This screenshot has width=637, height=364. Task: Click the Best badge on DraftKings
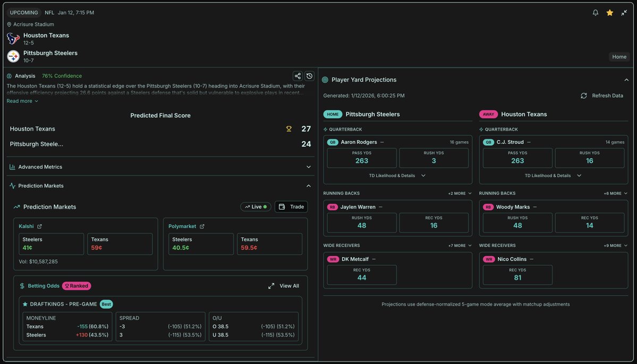106,305
